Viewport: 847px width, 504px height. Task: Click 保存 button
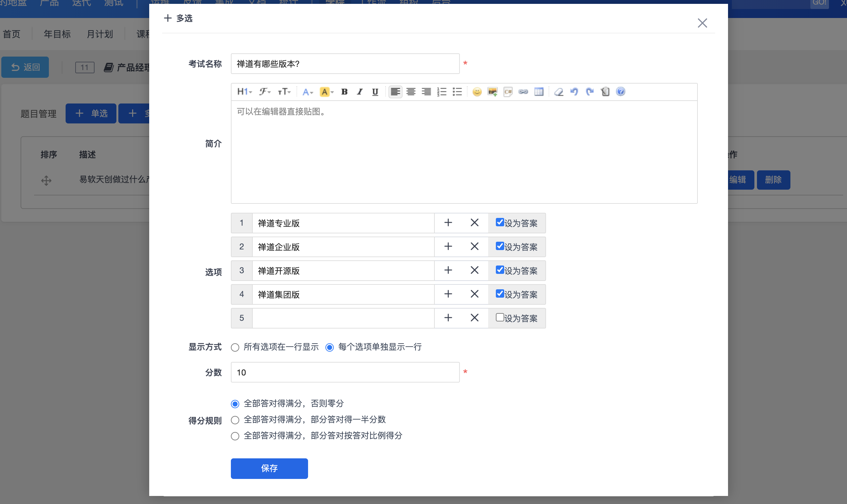pyautogui.click(x=269, y=469)
